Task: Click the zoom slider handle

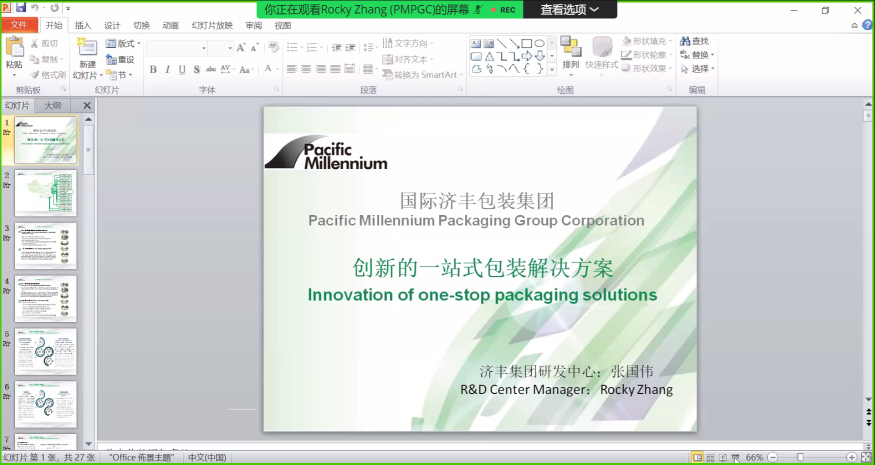Action: (x=800, y=458)
